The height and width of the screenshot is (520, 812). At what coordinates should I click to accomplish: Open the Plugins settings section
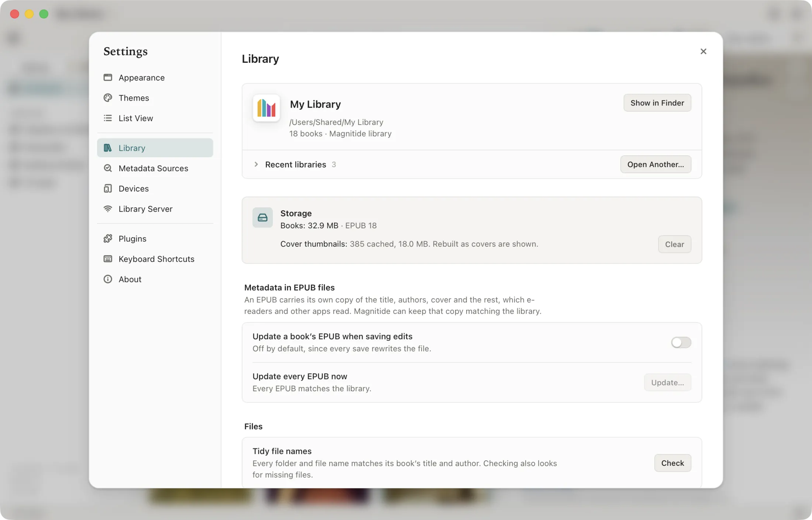coord(155,239)
